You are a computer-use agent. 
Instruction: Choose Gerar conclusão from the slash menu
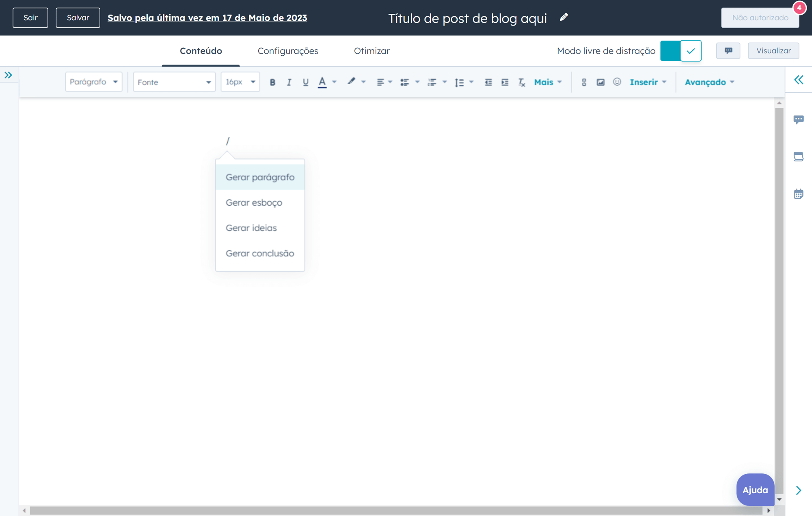tap(260, 253)
